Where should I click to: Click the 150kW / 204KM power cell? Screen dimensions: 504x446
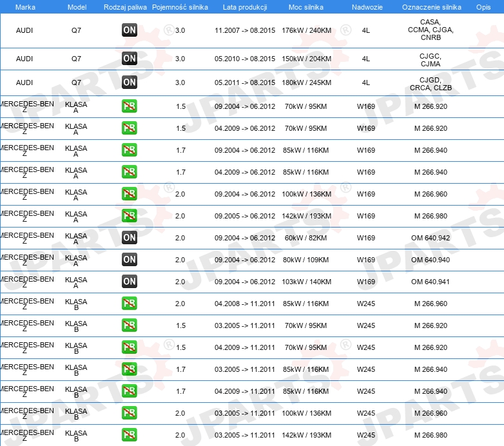pyautogui.click(x=306, y=59)
